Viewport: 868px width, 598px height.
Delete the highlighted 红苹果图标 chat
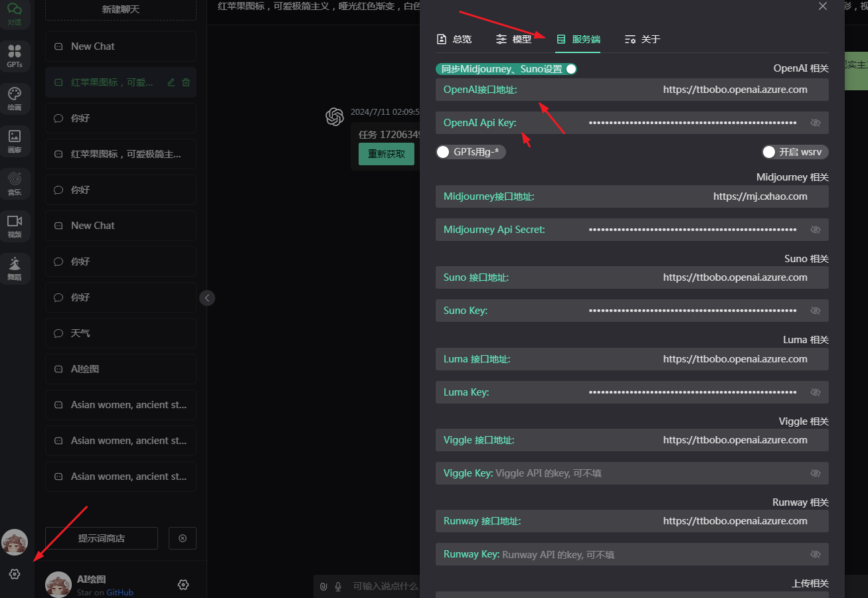[x=186, y=82]
